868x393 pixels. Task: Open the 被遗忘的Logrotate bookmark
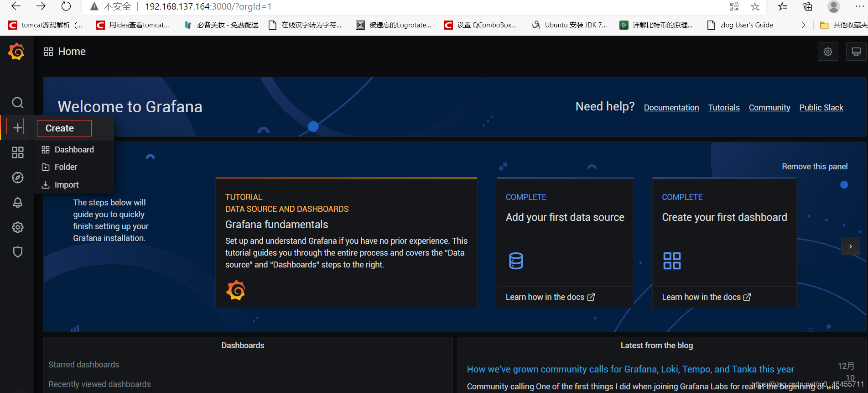[x=394, y=25]
